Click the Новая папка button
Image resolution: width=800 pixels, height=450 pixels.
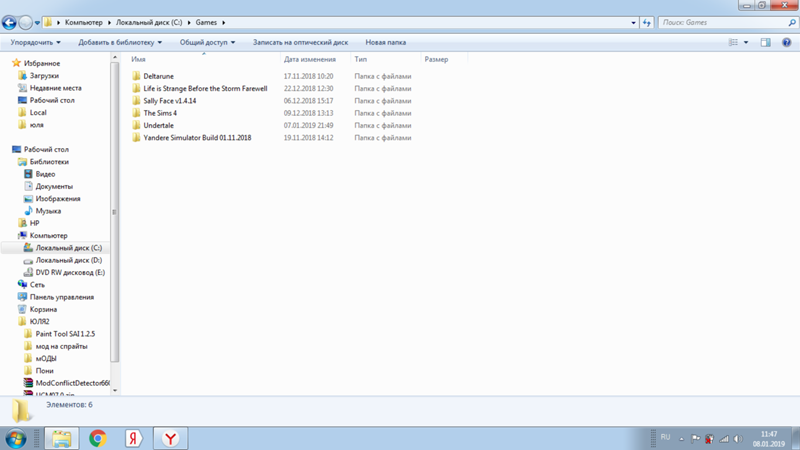[x=386, y=42]
